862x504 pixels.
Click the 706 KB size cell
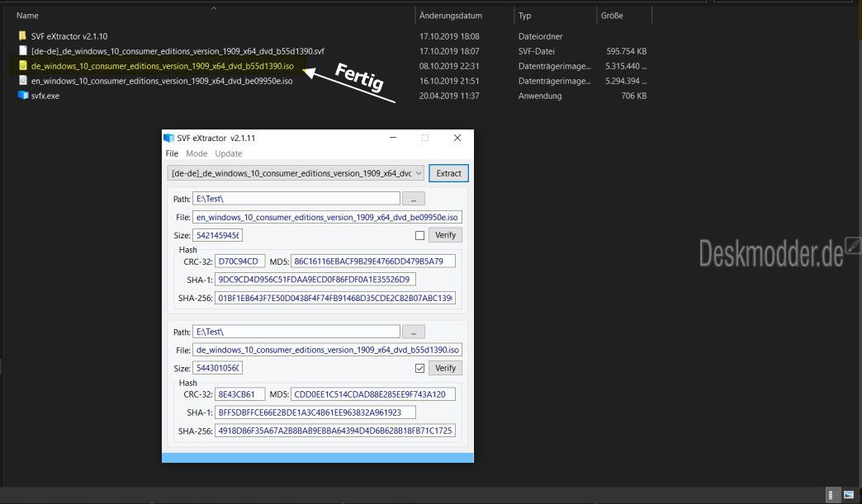pos(634,96)
